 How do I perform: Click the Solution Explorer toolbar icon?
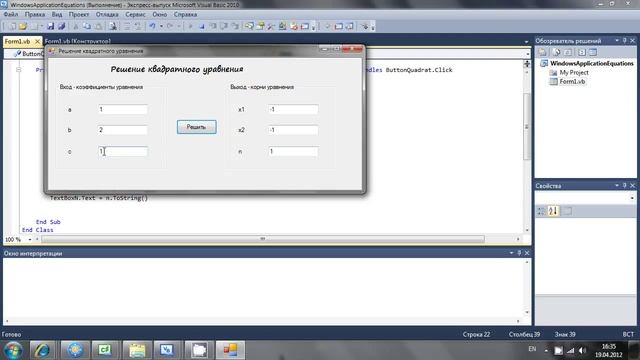(249, 27)
